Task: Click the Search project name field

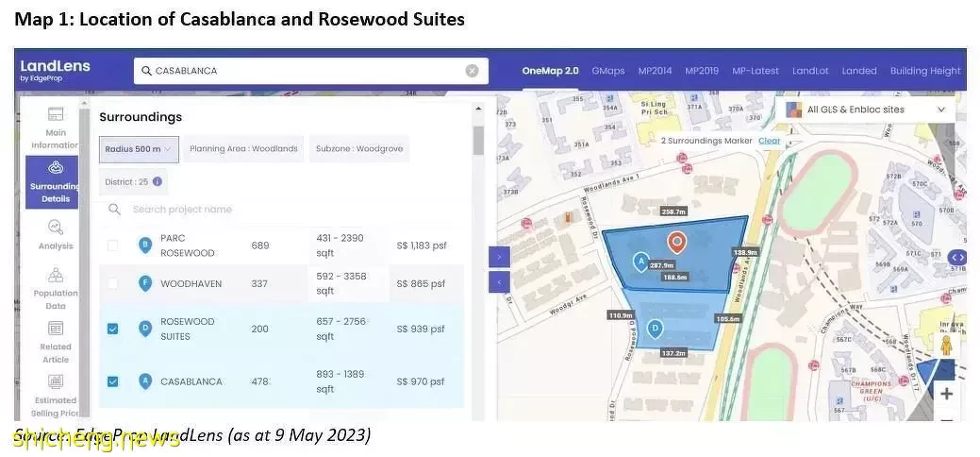Action: click(x=281, y=209)
